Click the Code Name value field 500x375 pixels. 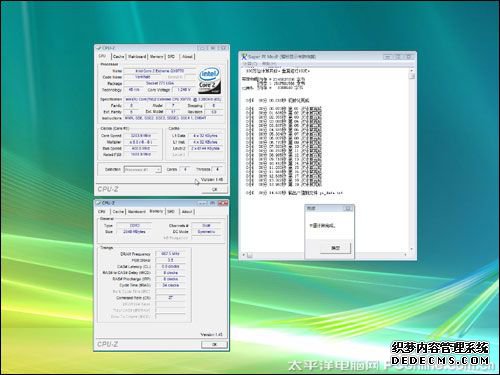[x=143, y=77]
